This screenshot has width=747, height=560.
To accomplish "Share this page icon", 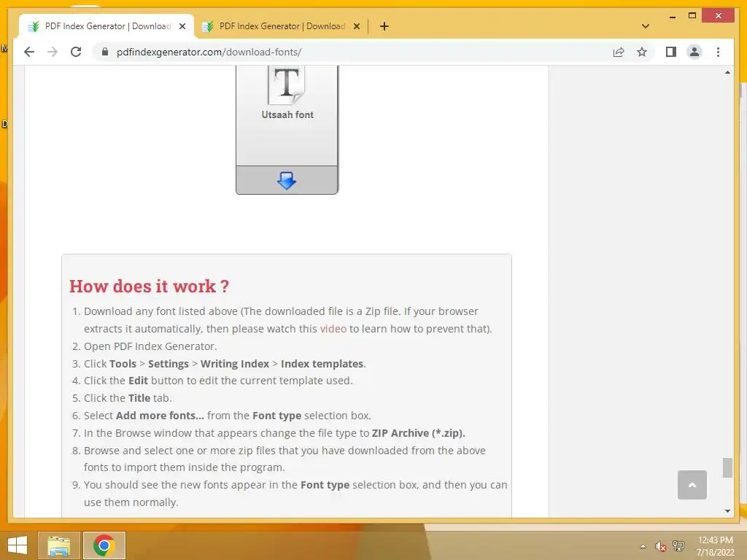I will tap(619, 52).
